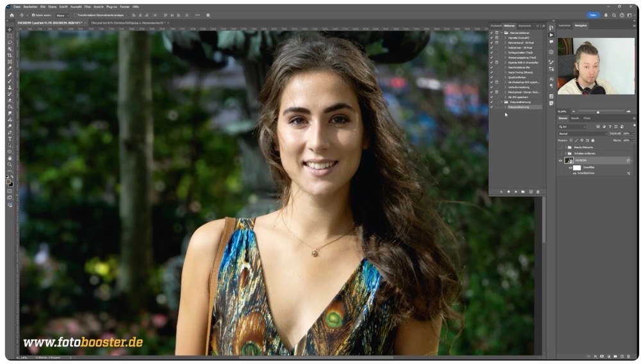The height and width of the screenshot is (364, 641).
Task: Select the Frequenztrennung action entry
Action: tap(517, 107)
